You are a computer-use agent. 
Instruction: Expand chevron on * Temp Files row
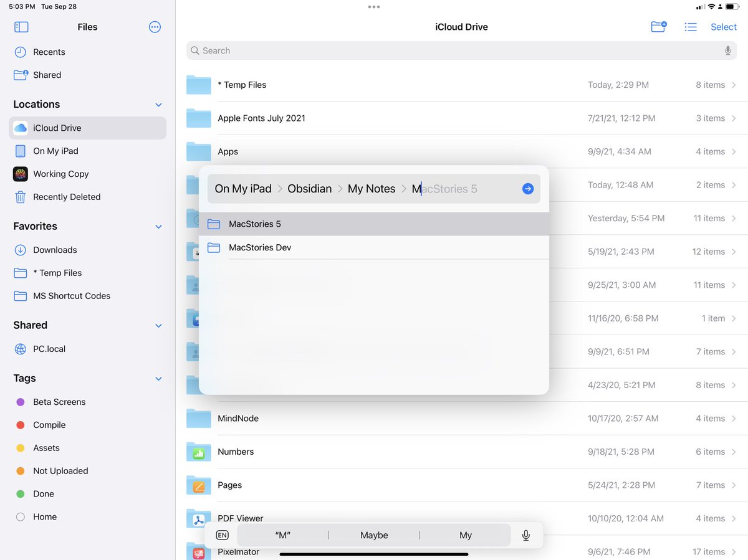tap(734, 85)
